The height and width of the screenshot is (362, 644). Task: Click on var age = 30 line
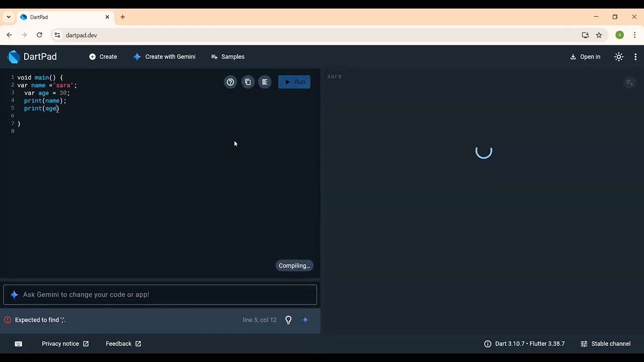click(47, 93)
